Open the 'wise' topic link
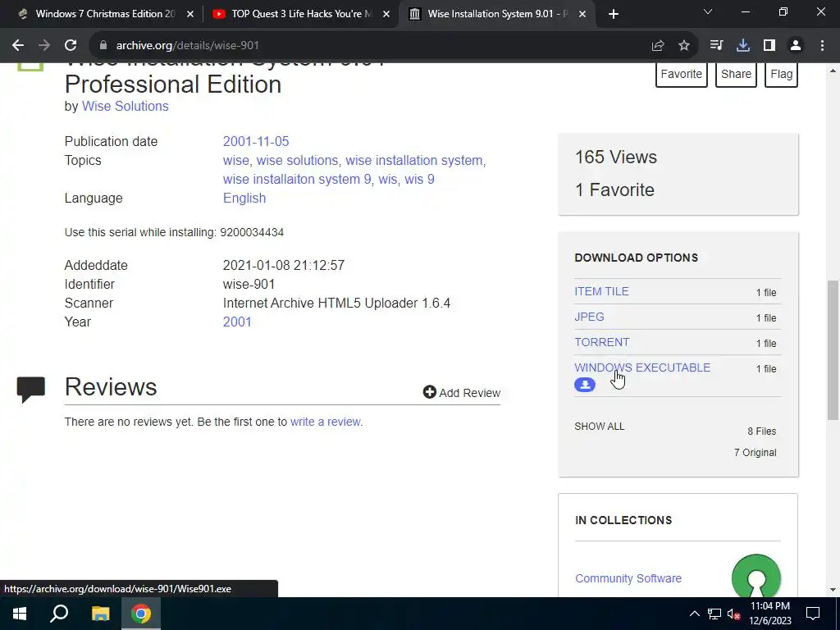The image size is (840, 630). tap(235, 160)
